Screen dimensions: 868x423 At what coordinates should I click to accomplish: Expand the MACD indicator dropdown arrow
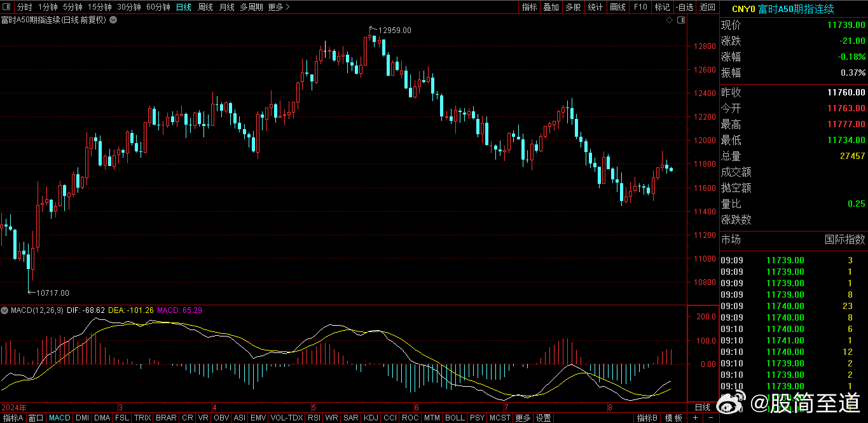point(5,310)
